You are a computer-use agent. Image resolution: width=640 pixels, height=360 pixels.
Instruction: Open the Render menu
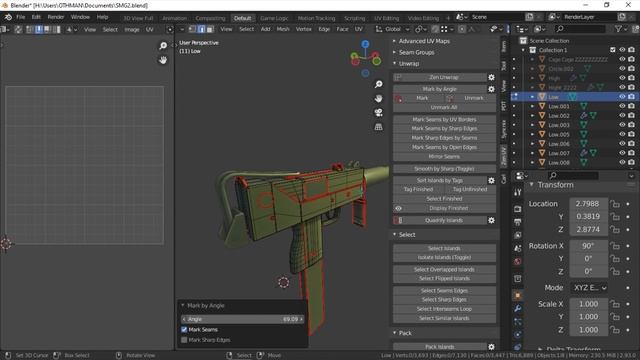click(x=56, y=17)
